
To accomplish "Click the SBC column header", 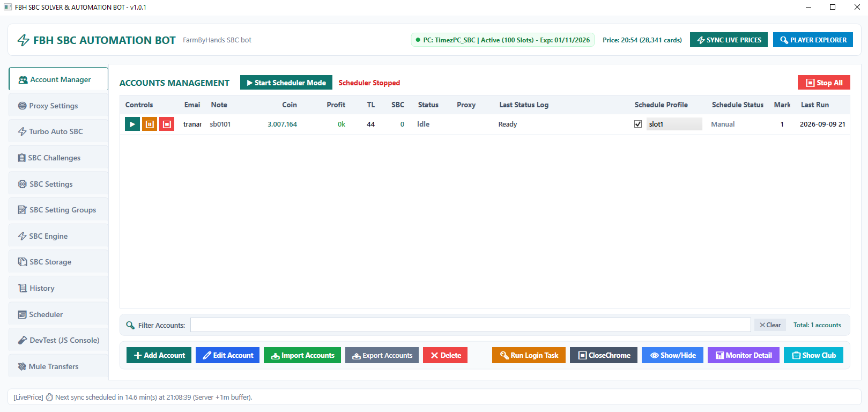I will click(398, 105).
